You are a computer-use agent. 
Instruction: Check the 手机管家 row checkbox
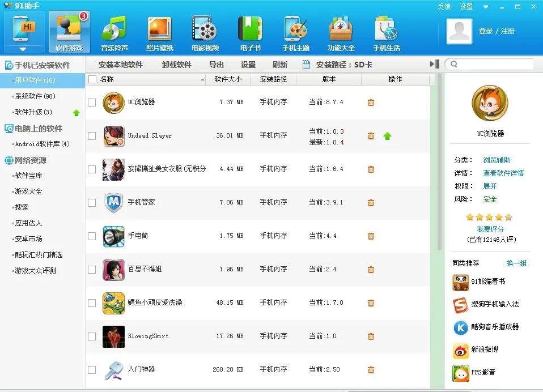(x=92, y=203)
